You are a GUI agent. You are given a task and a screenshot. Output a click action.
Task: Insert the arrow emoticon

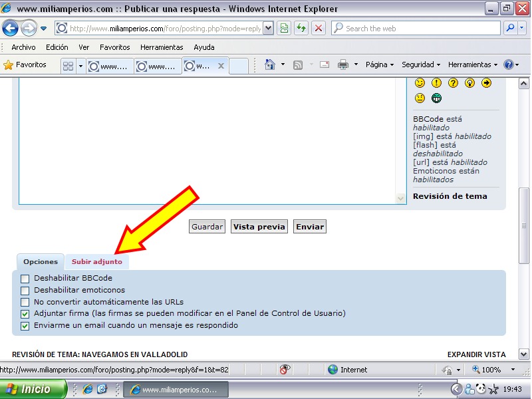click(486, 83)
